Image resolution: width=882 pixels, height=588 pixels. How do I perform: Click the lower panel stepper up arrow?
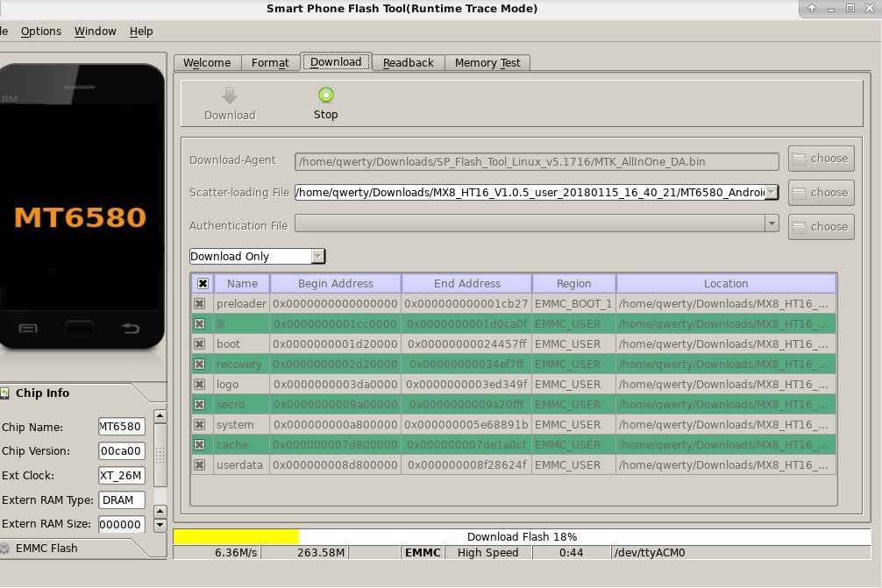pos(160,511)
